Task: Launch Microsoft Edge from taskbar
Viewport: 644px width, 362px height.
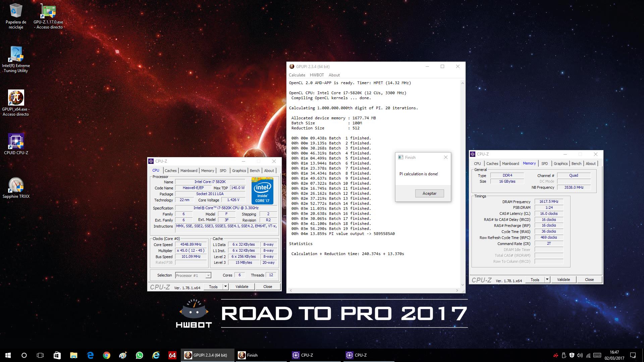Action: click(90, 355)
